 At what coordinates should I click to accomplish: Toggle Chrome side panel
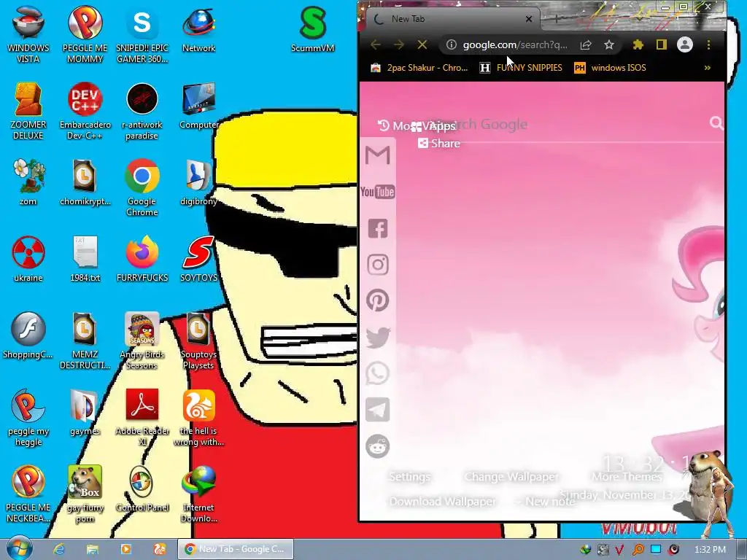point(661,44)
